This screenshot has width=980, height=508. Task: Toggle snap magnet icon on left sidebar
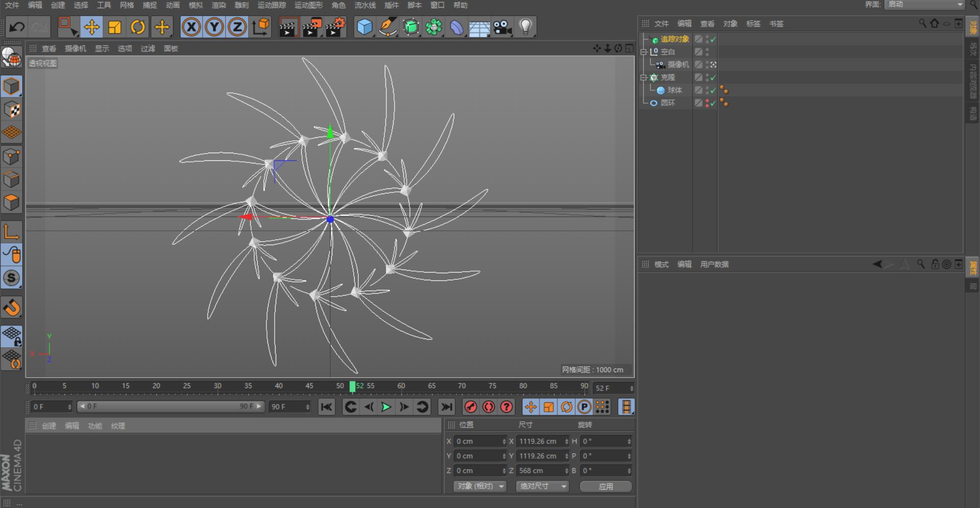click(x=11, y=307)
